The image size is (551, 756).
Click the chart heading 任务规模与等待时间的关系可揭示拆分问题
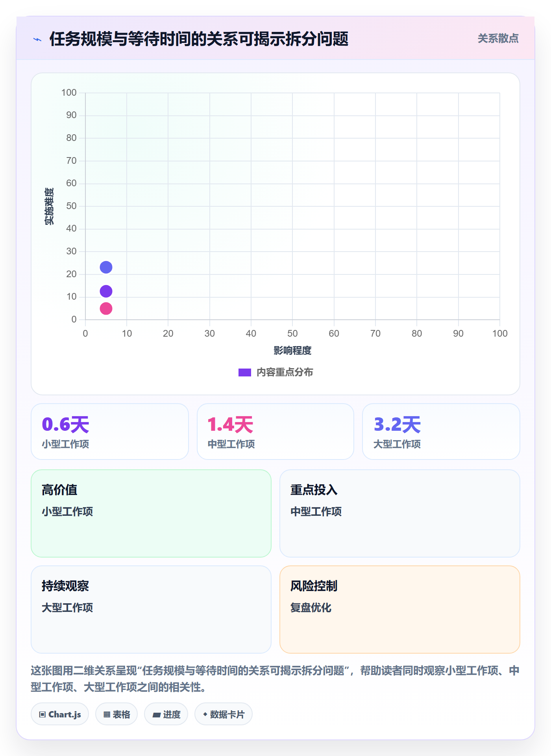[199, 39]
